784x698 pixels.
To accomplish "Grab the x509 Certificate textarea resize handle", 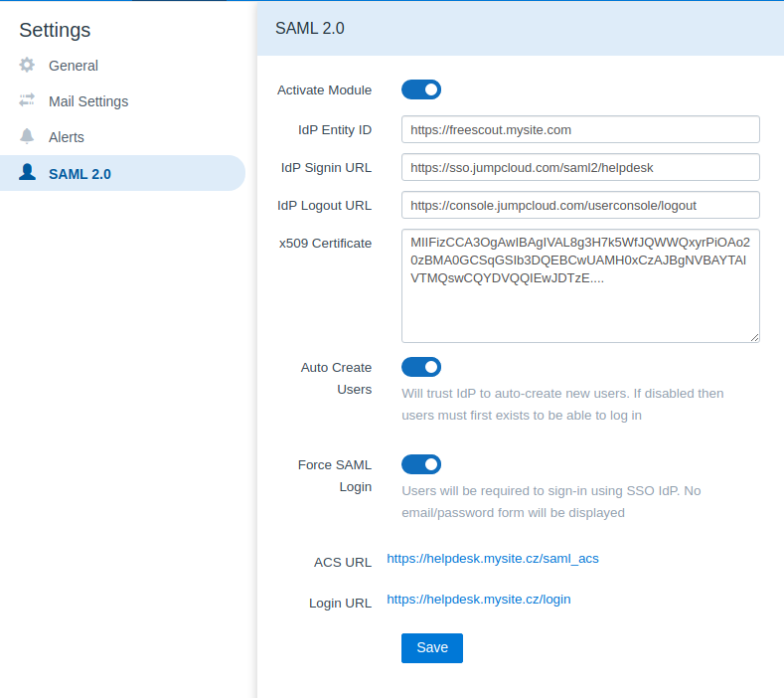I will [754, 337].
